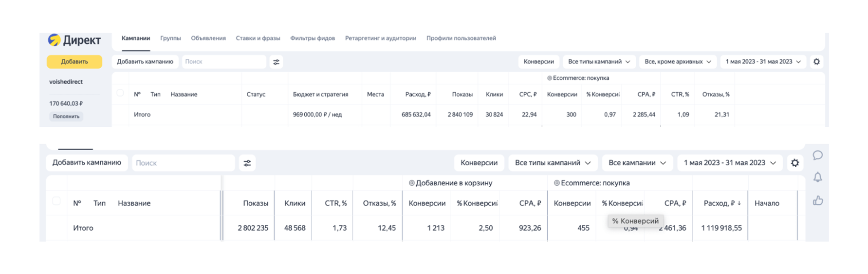This screenshot has height=274, width=868.
Task: Switch to 'Ставки и фразы' tab
Action: pyautogui.click(x=258, y=39)
